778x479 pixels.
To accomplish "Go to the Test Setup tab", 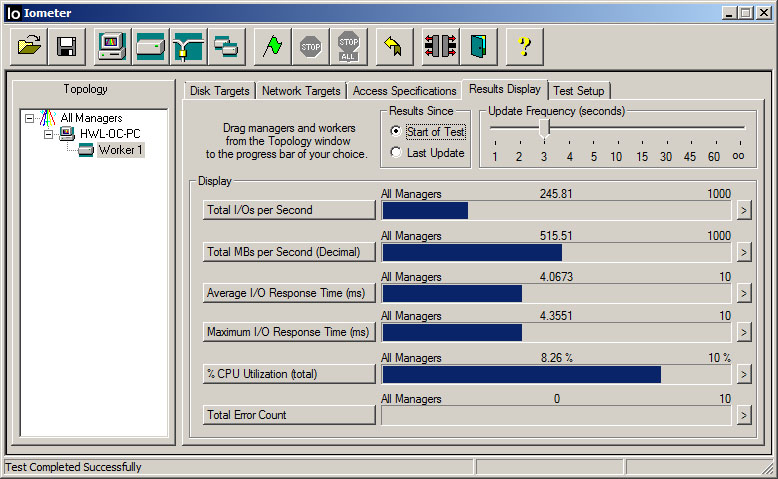I will point(579,91).
